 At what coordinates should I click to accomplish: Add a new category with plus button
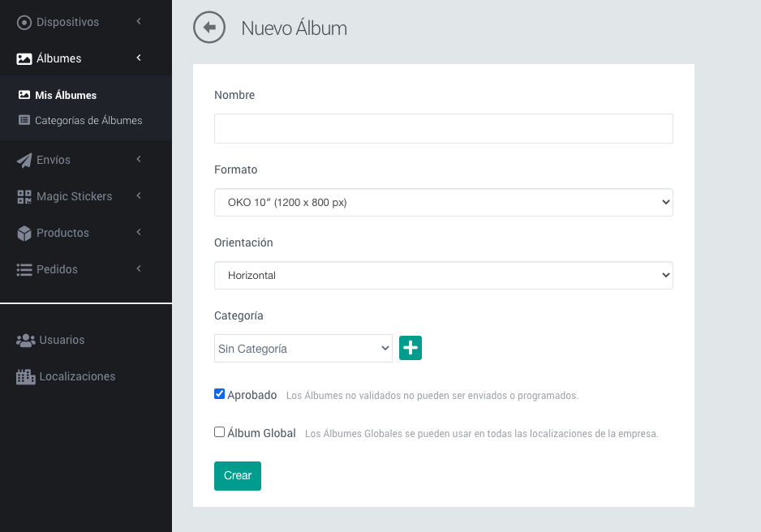(x=410, y=348)
